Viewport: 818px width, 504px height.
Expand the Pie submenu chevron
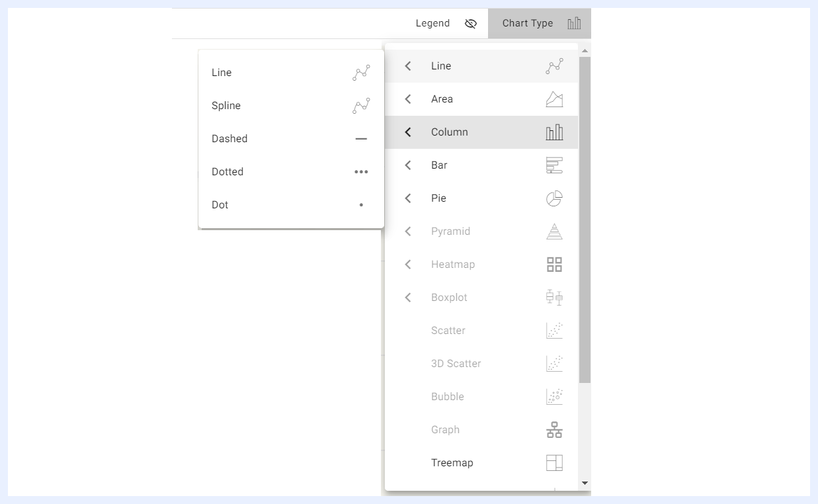tap(408, 198)
